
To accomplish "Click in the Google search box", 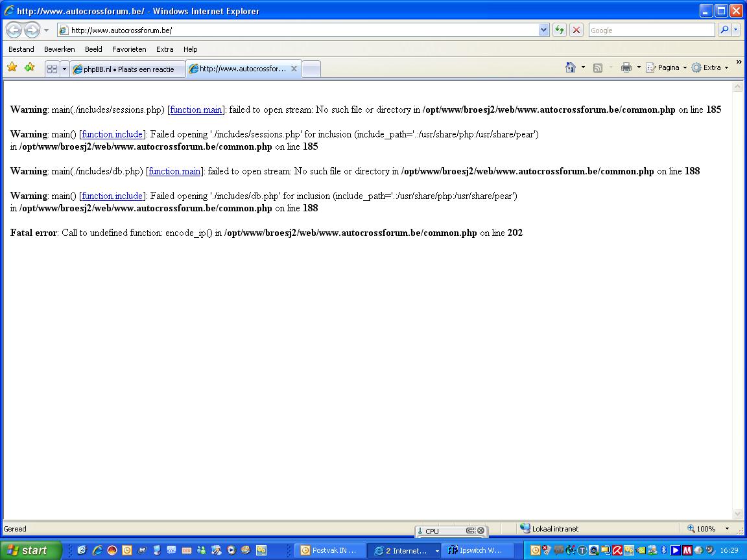I will [x=651, y=30].
